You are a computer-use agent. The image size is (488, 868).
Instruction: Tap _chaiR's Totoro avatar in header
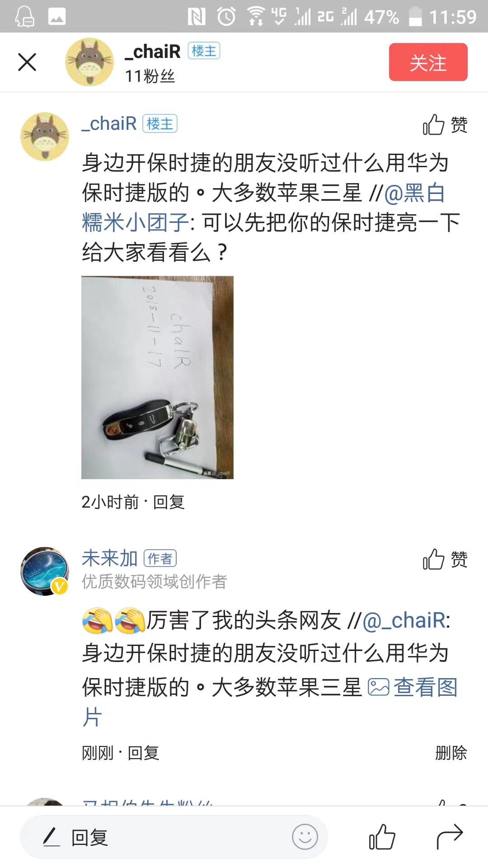(89, 62)
